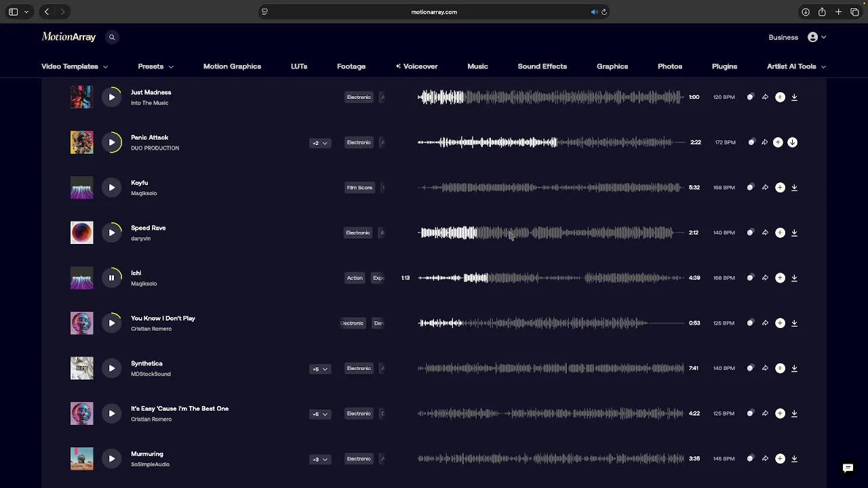The image size is (868, 488).
Task: Open the chat support bubble
Action: coord(848,468)
